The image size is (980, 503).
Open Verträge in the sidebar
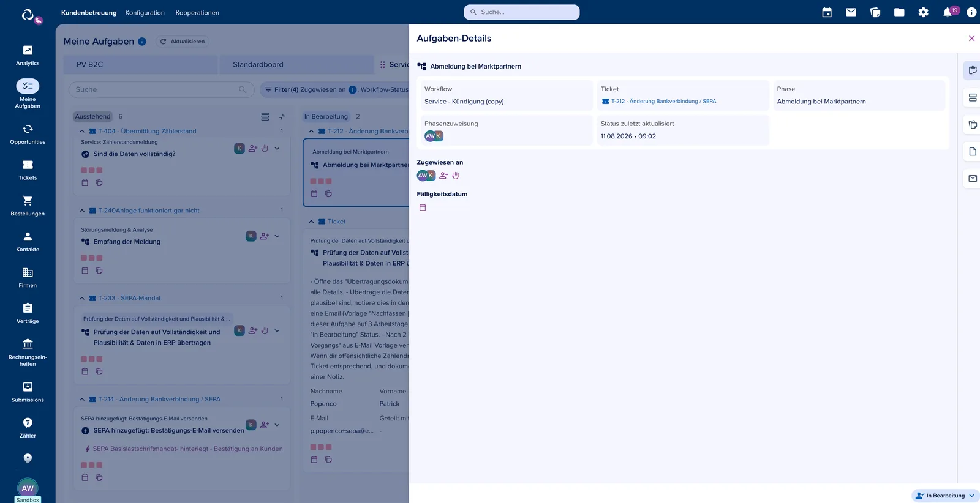click(x=28, y=313)
